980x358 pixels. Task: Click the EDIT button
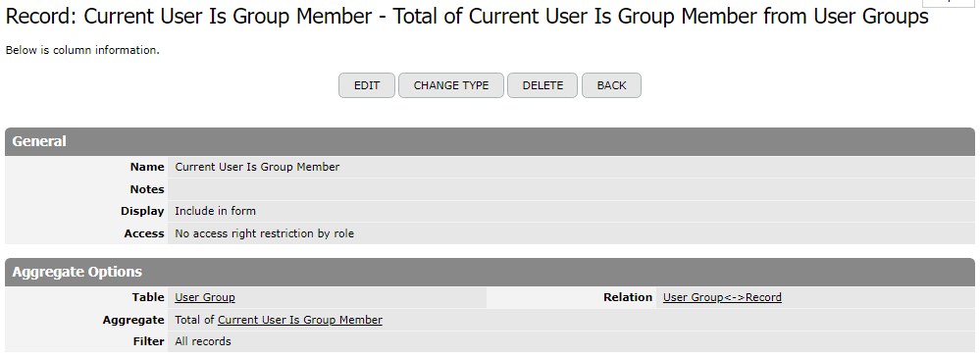click(x=366, y=85)
